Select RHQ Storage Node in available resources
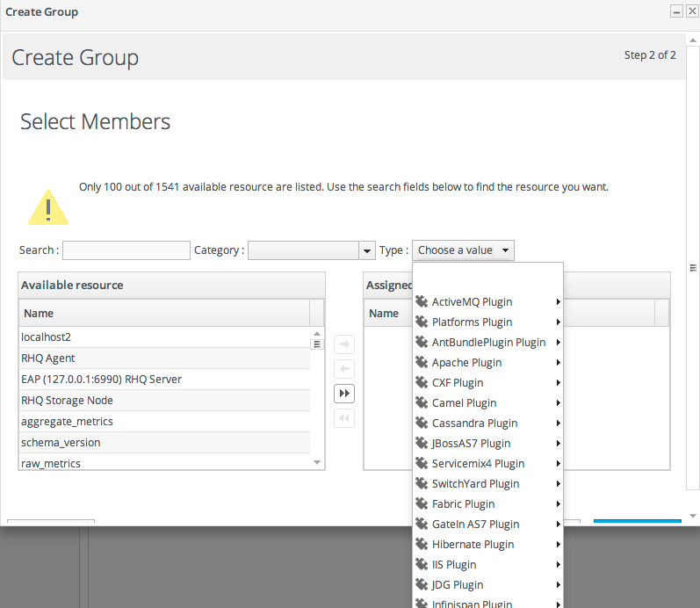This screenshot has width=700, height=608. (67, 401)
